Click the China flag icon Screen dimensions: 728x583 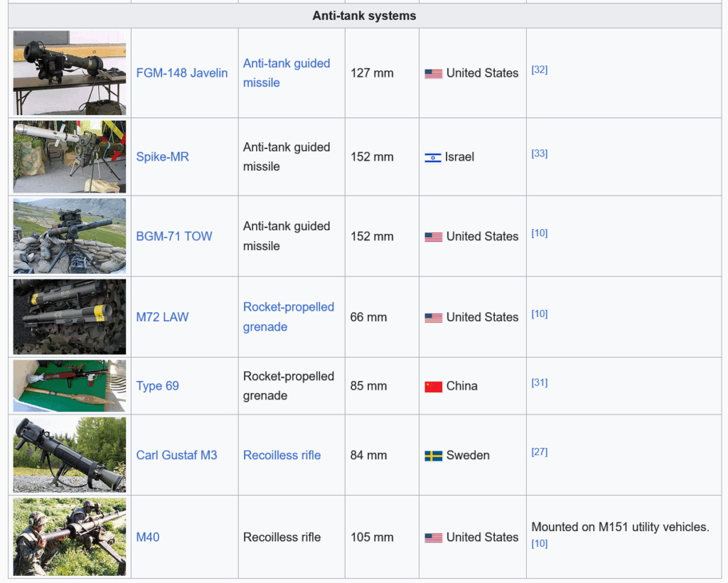point(433,387)
